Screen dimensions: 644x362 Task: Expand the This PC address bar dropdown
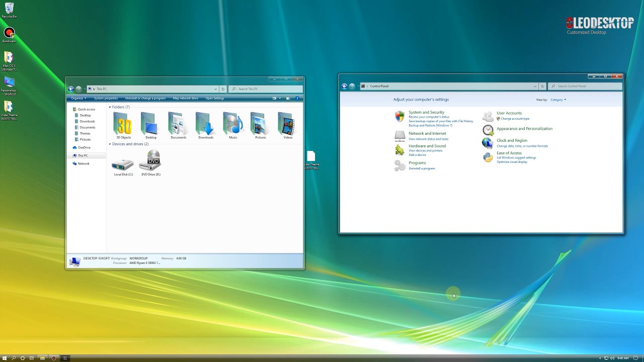point(215,89)
